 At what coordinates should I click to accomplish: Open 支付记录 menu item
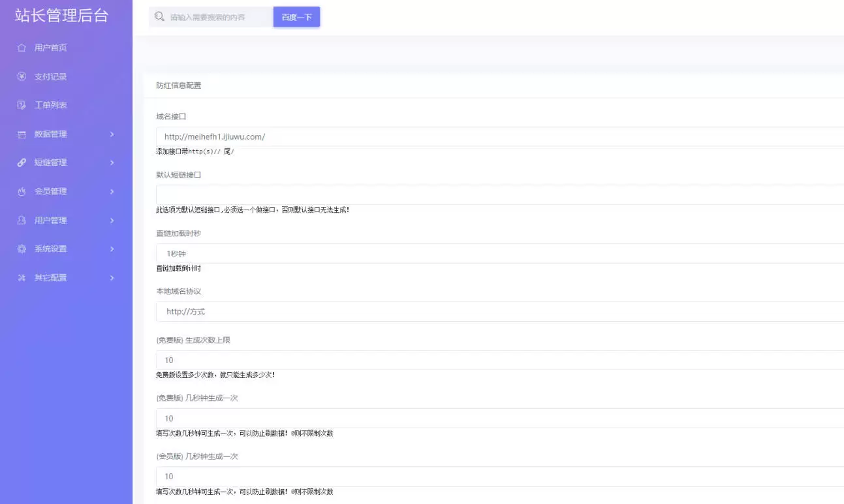click(x=51, y=76)
